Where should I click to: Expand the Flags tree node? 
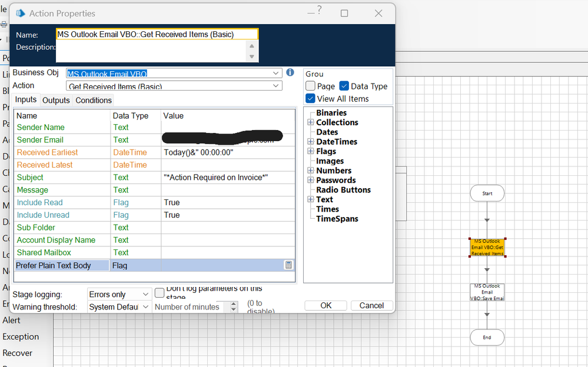(x=311, y=151)
